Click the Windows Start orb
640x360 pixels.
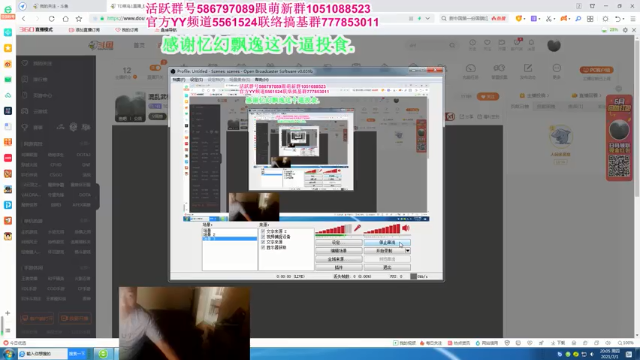[x=8, y=353]
